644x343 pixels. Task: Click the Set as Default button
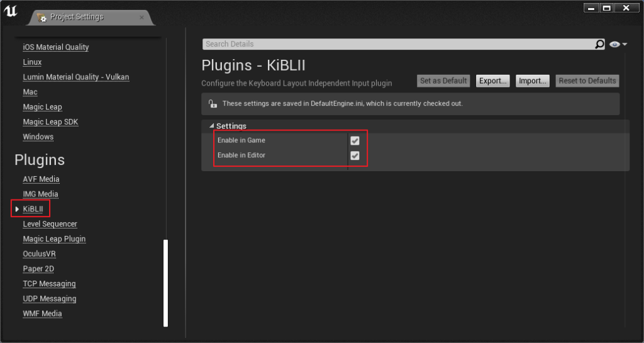(x=443, y=81)
